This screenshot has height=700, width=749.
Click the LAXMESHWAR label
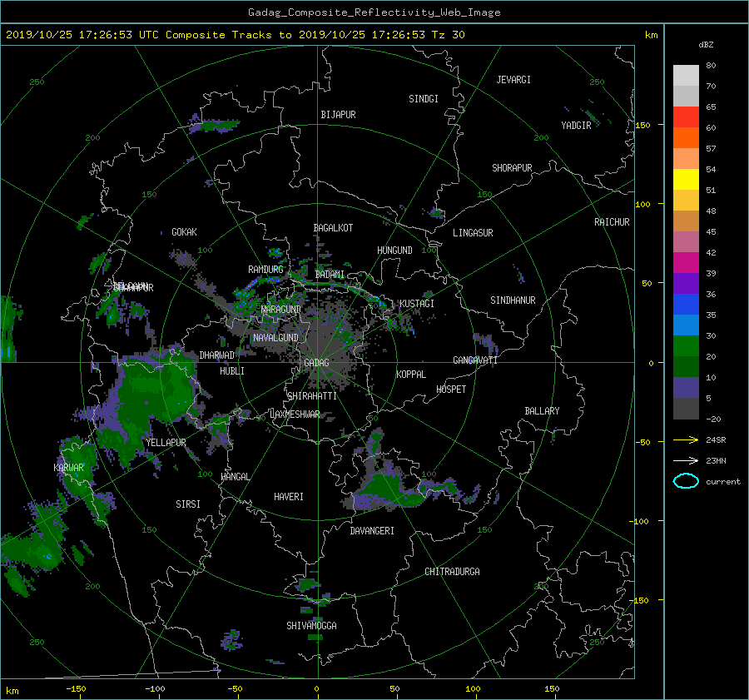(x=295, y=415)
